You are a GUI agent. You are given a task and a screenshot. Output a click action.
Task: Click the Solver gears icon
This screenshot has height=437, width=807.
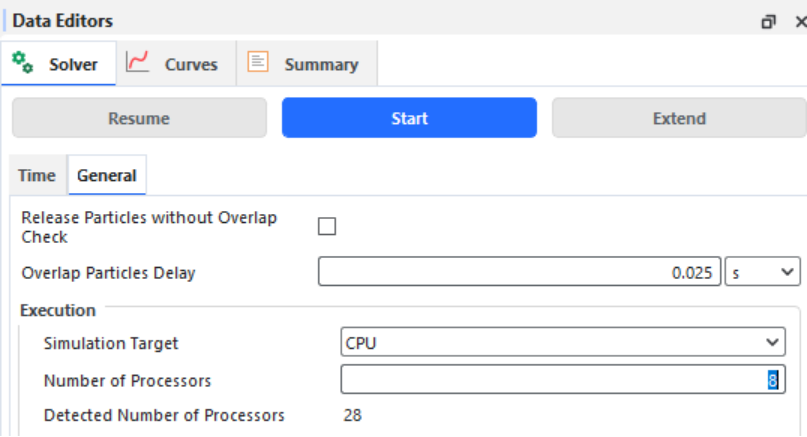[23, 63]
